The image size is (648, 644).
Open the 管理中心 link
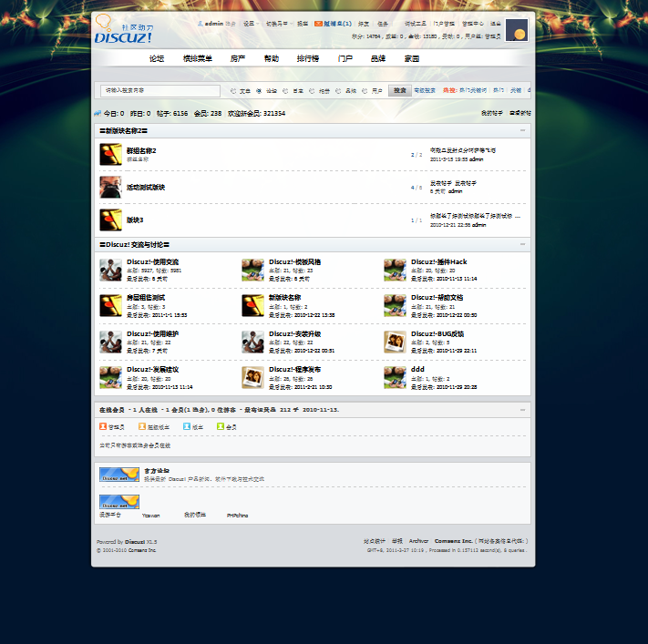473,24
